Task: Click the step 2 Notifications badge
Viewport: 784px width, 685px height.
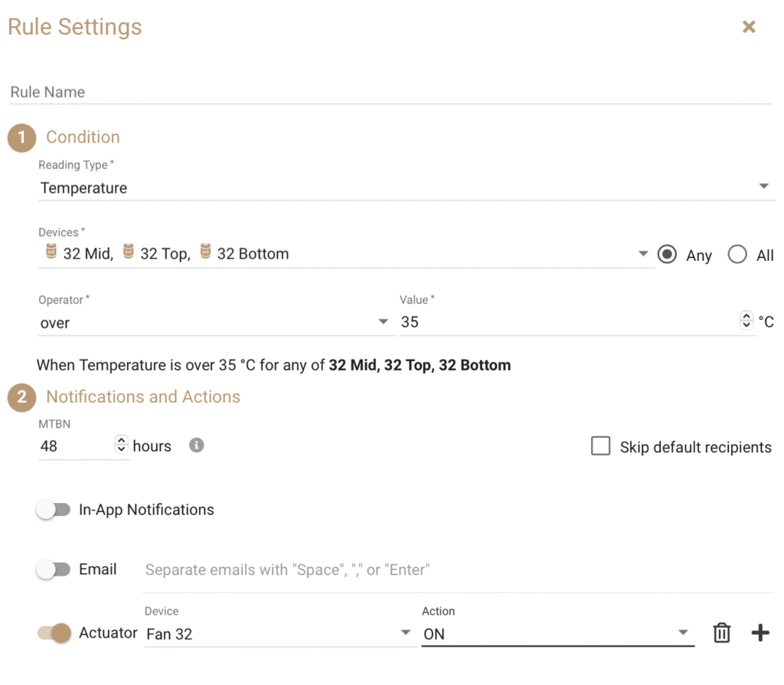Action: (x=21, y=397)
